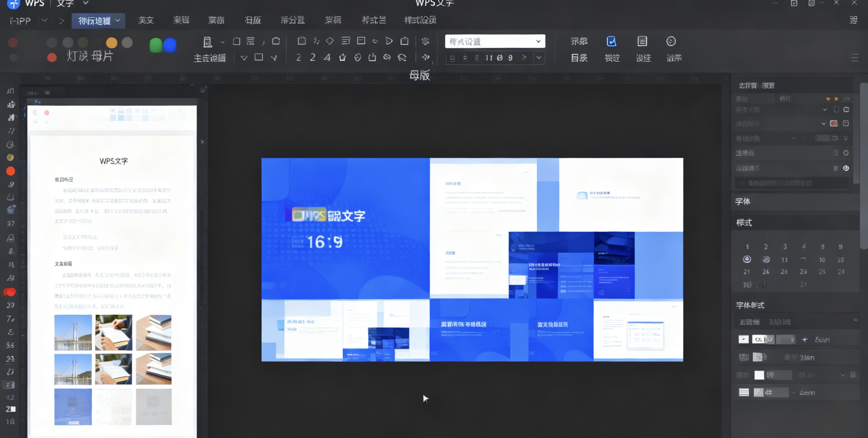Select the shape insertion icon in the toolbar

tap(329, 40)
